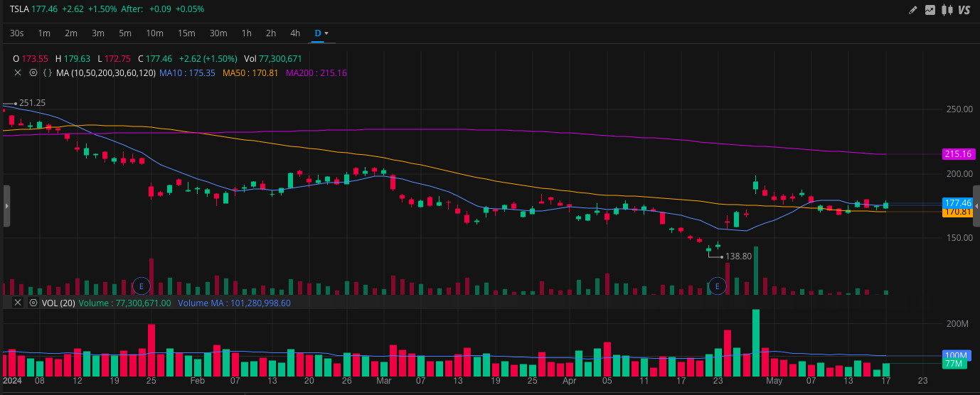Click the Volume MA : 101,280,998.60 readout

234,303
